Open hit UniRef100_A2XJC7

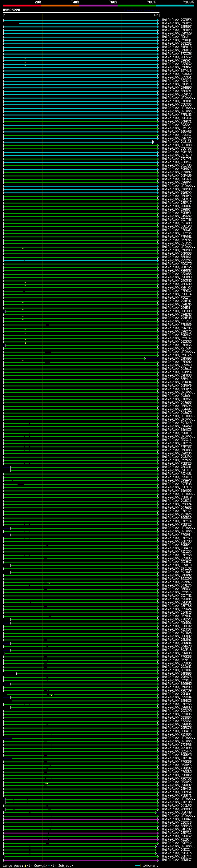pyautogui.click(x=176, y=135)
